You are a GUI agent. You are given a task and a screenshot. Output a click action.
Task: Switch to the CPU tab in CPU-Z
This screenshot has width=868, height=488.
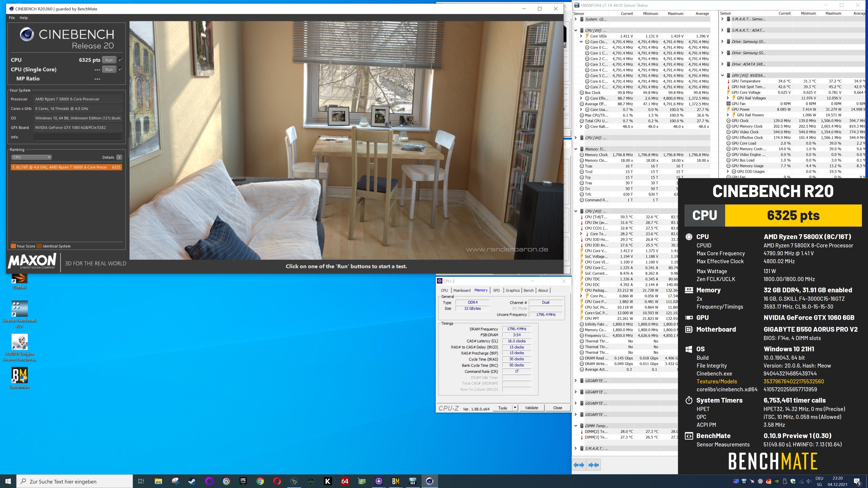pyautogui.click(x=444, y=290)
